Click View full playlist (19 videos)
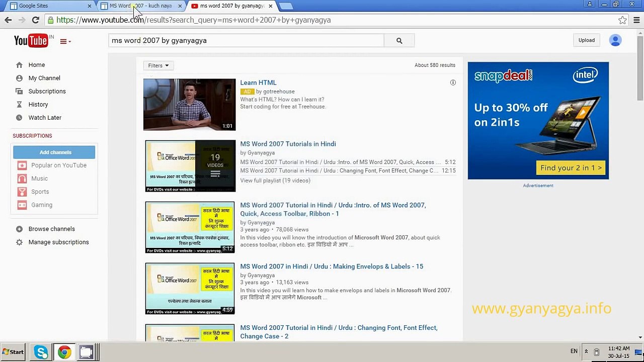 (275, 180)
